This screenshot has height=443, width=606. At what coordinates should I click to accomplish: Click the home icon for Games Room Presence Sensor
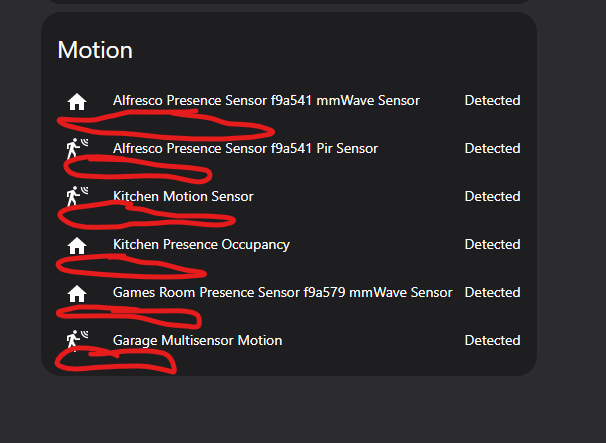coord(77,293)
